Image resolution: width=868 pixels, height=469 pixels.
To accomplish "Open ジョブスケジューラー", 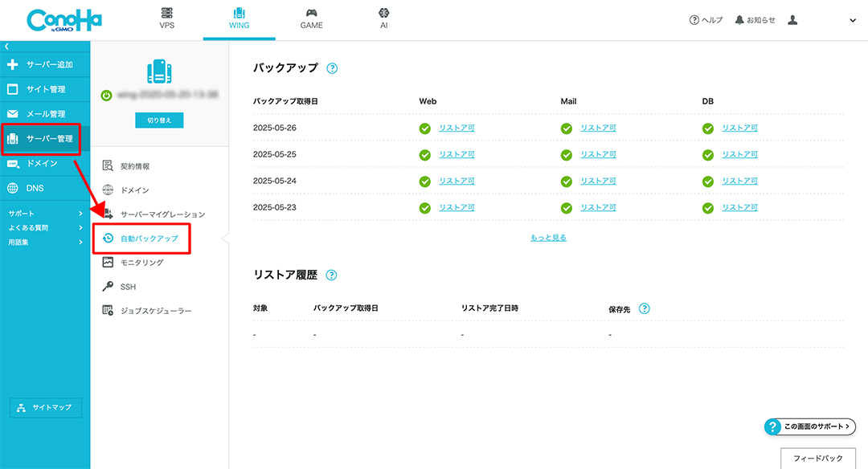I will tap(147, 311).
